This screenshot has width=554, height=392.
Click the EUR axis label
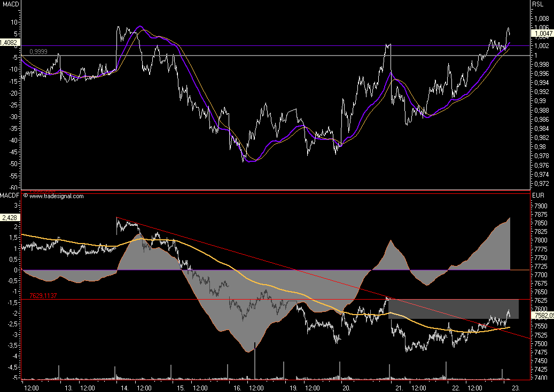(538, 195)
